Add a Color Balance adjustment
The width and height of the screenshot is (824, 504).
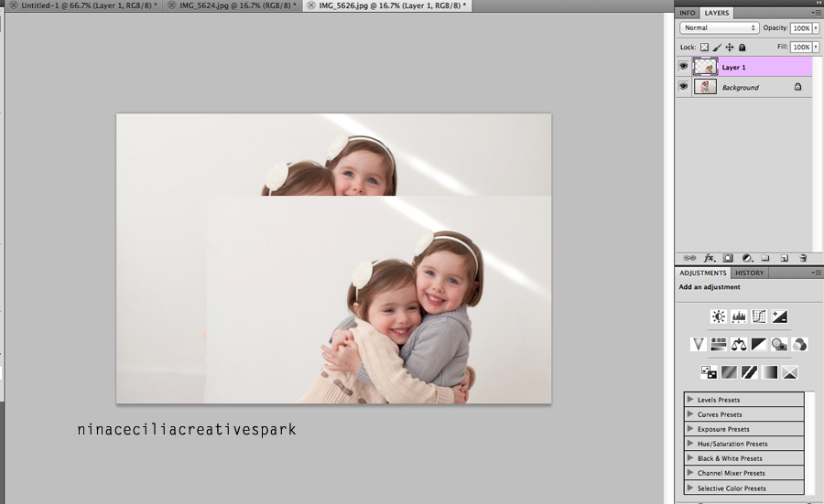pyautogui.click(x=739, y=345)
